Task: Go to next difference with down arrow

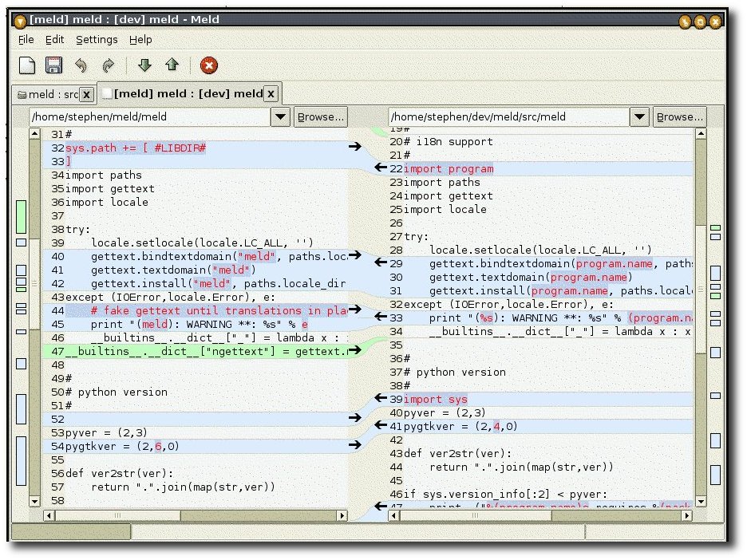Action: pyautogui.click(x=144, y=65)
